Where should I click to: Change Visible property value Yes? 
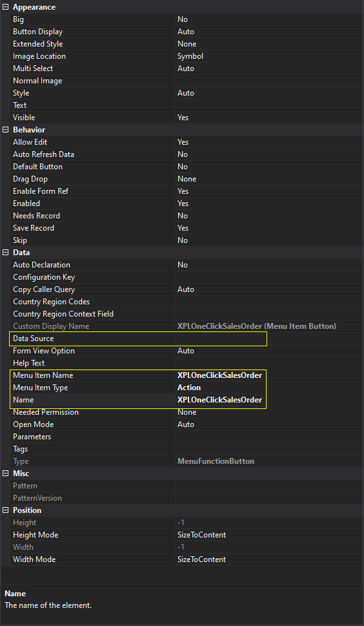(269, 118)
